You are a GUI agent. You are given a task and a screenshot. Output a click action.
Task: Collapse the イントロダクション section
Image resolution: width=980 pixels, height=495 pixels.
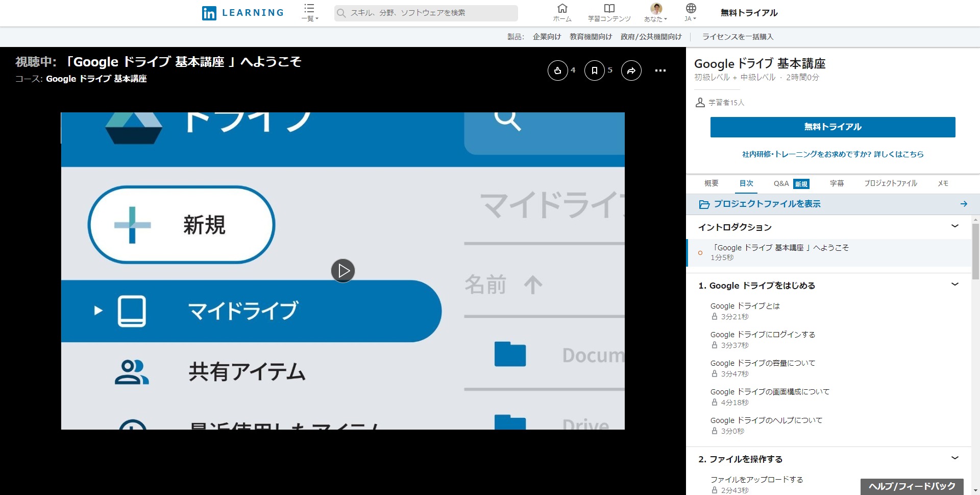pos(955,226)
